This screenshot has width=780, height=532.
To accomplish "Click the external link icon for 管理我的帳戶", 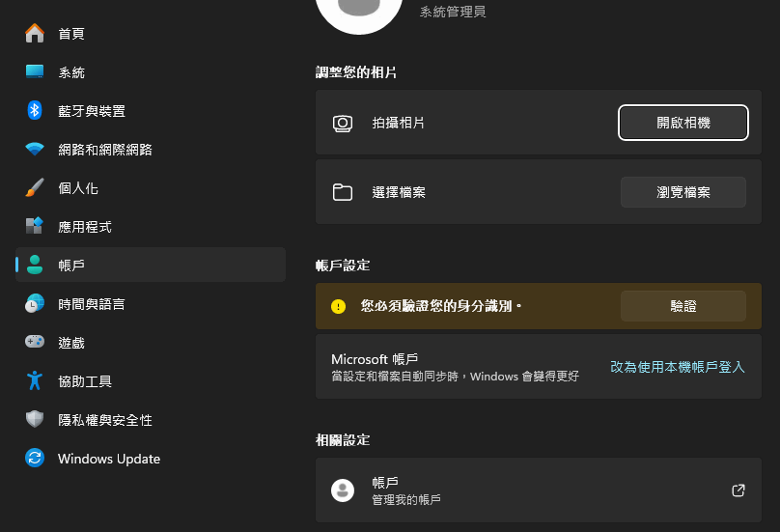I will coord(738,490).
